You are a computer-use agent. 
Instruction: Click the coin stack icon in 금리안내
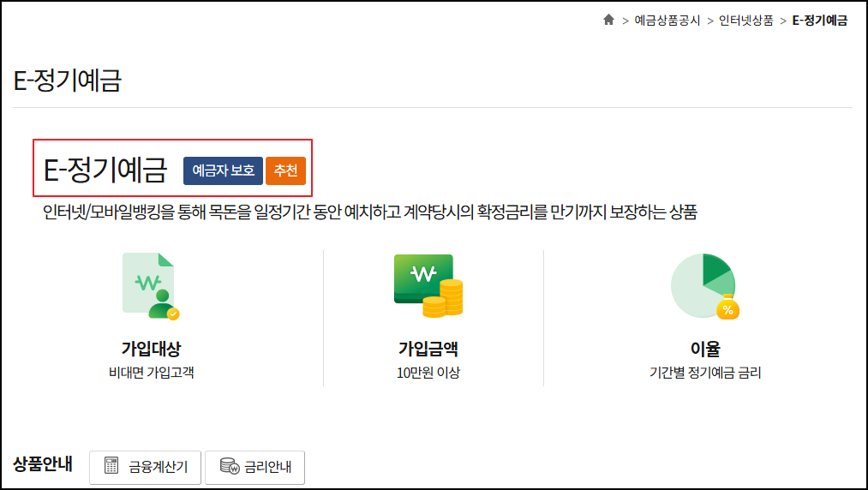click(230, 466)
